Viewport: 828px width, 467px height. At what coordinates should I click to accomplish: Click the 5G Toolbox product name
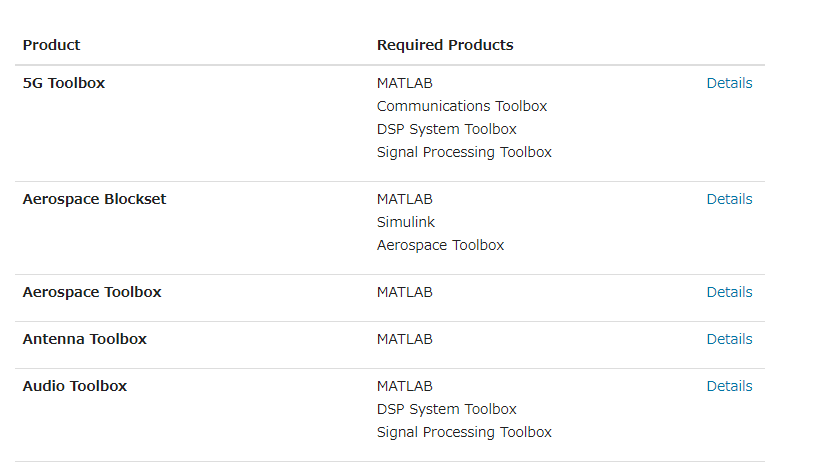64,83
